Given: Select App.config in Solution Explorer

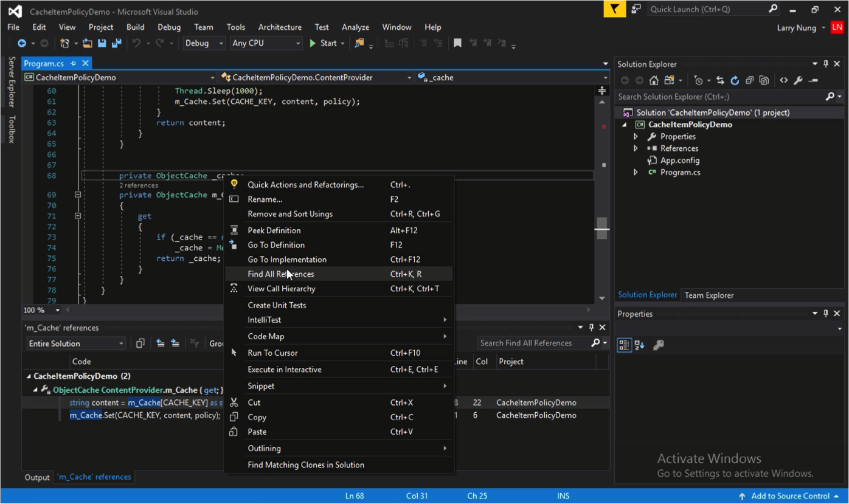Looking at the screenshot, I should click(680, 161).
